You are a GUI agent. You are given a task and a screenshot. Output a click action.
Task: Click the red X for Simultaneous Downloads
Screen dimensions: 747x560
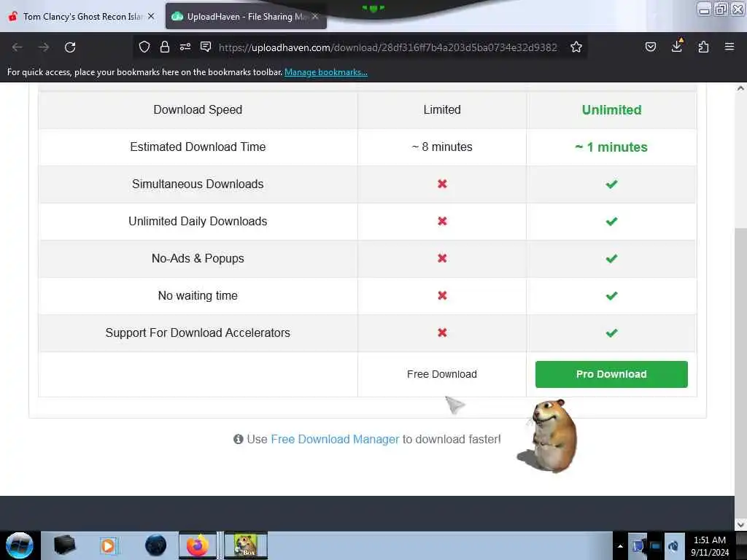[x=442, y=184]
